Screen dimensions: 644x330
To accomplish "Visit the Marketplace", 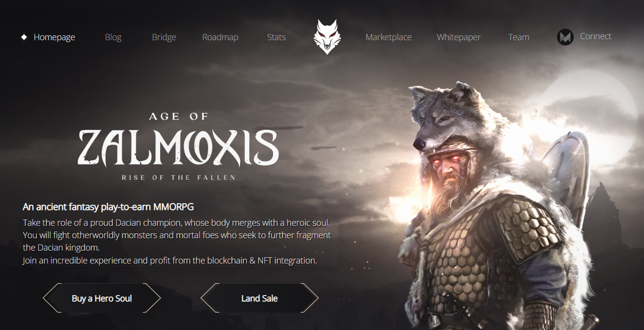I will pos(388,37).
